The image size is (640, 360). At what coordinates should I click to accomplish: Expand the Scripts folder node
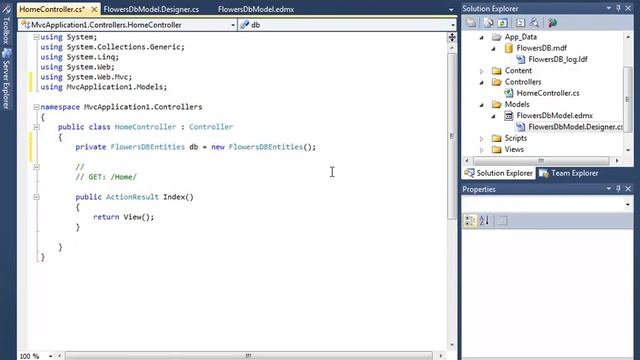[482, 138]
